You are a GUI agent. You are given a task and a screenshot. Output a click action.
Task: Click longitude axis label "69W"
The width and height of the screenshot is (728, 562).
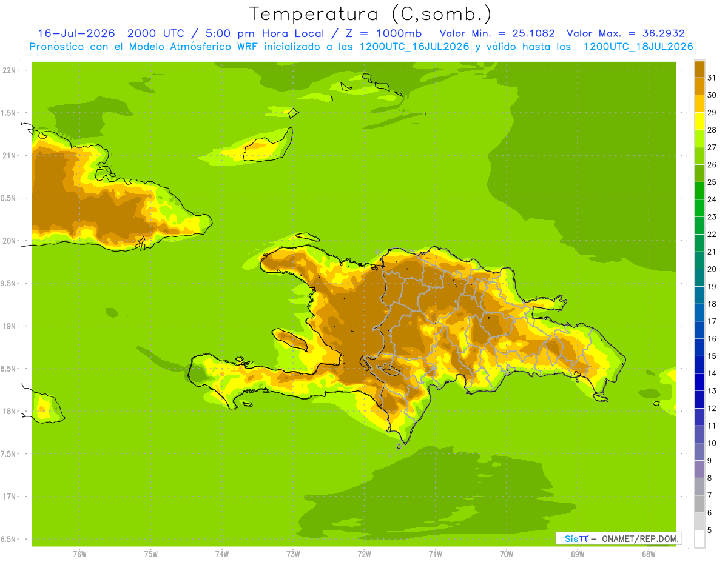coord(578,554)
